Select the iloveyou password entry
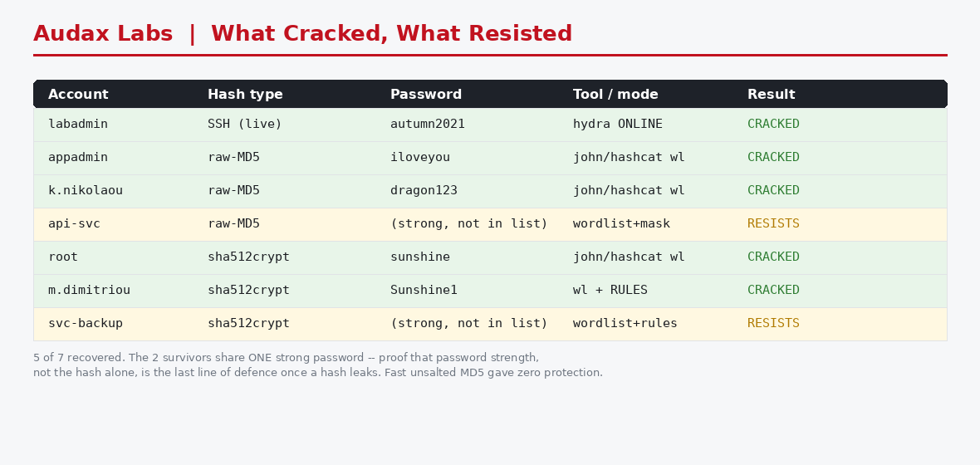The image size is (980, 465). pyautogui.click(x=420, y=157)
